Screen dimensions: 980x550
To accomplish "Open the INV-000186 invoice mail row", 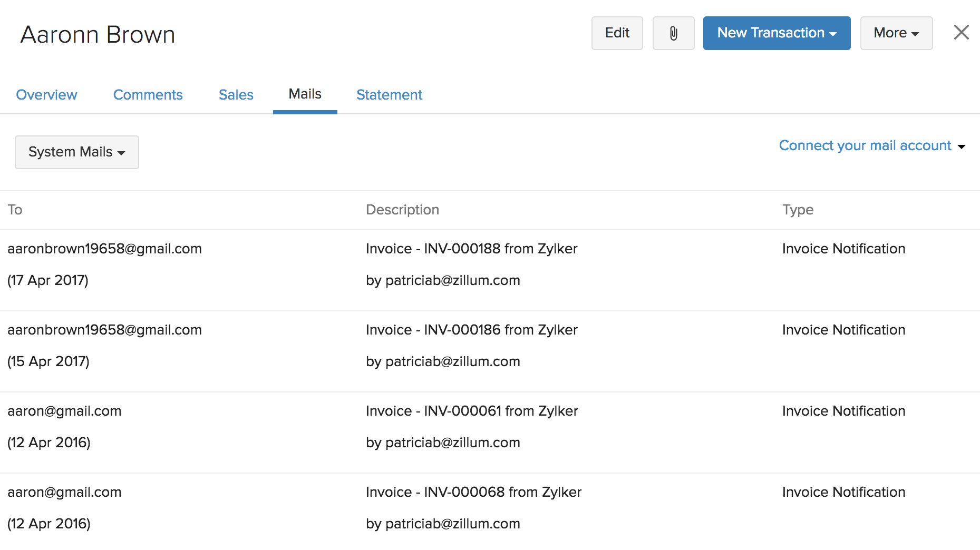I will point(471,330).
